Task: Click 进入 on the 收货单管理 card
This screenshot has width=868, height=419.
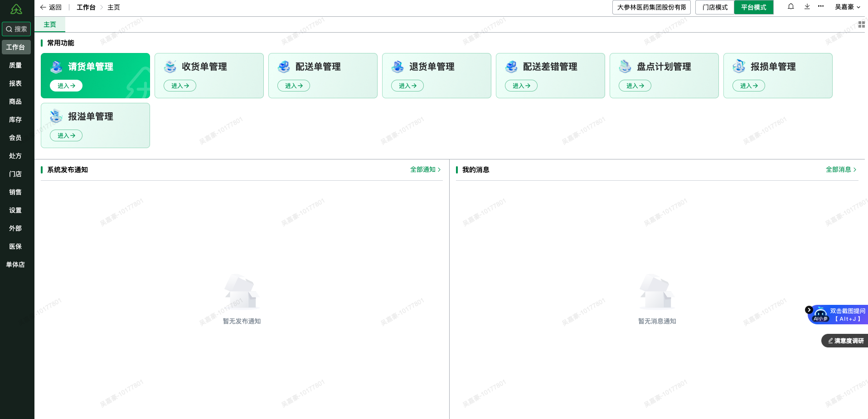Action: [x=179, y=86]
